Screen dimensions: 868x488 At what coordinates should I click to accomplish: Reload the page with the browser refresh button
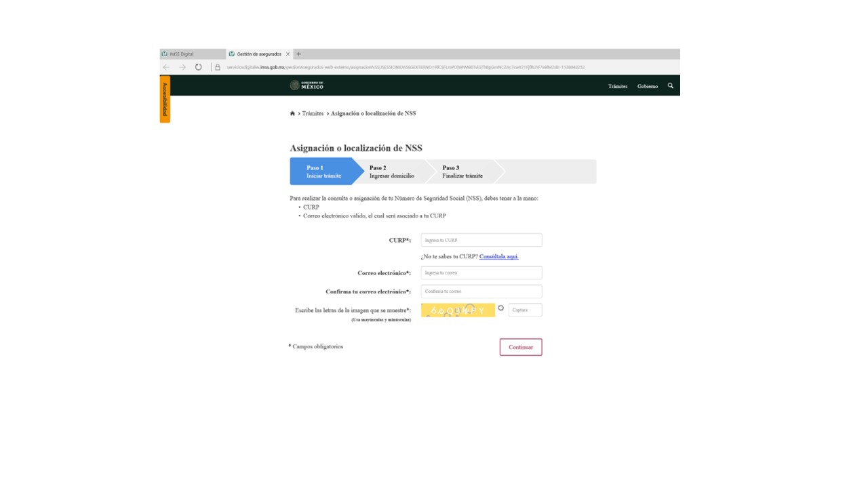click(198, 67)
